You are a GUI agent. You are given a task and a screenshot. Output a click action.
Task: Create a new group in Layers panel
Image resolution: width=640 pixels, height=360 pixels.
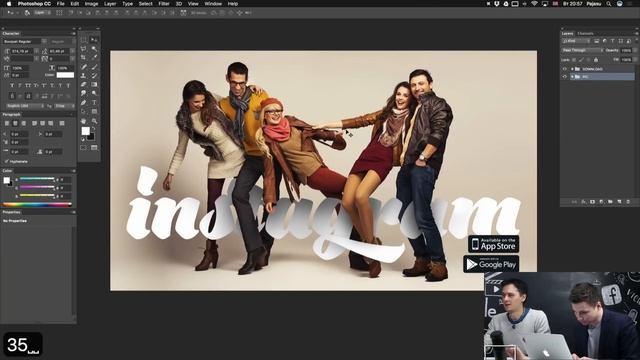[x=610, y=202]
